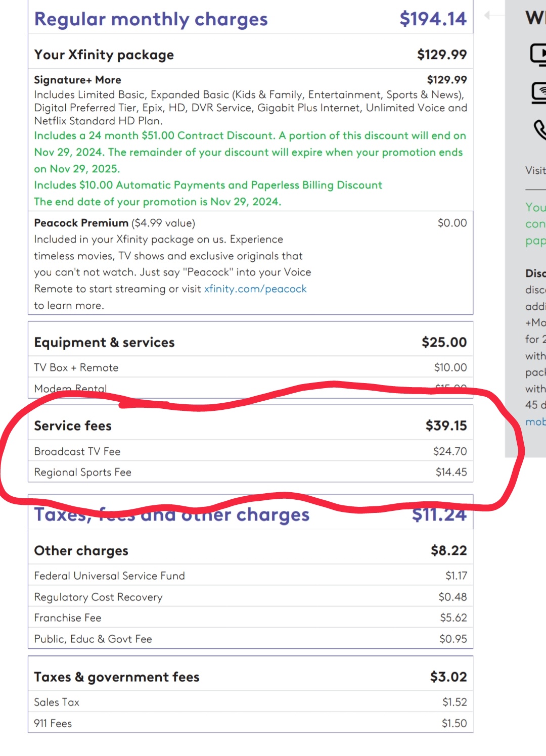Click the Signature+ More package name
This screenshot has height=756, width=546.
(x=77, y=80)
